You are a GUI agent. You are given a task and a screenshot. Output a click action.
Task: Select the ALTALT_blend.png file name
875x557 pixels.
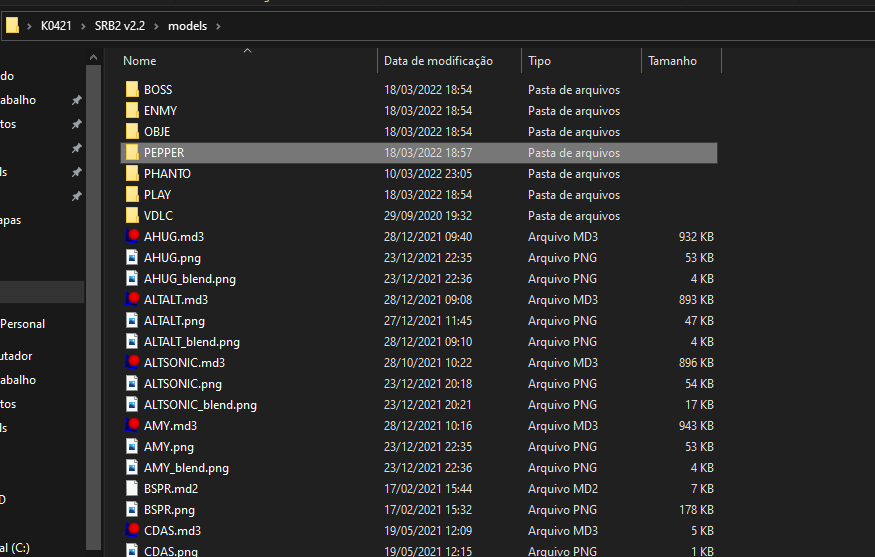192,342
